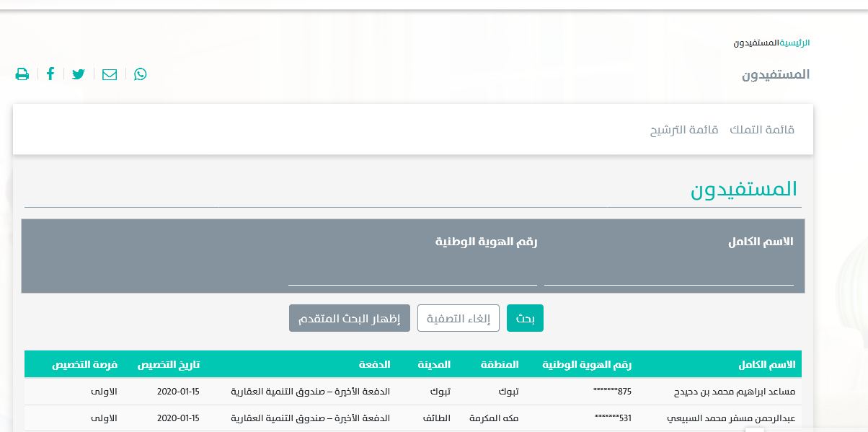868x432 pixels.
Task: Switch to قائمة التملك tab
Action: click(762, 130)
